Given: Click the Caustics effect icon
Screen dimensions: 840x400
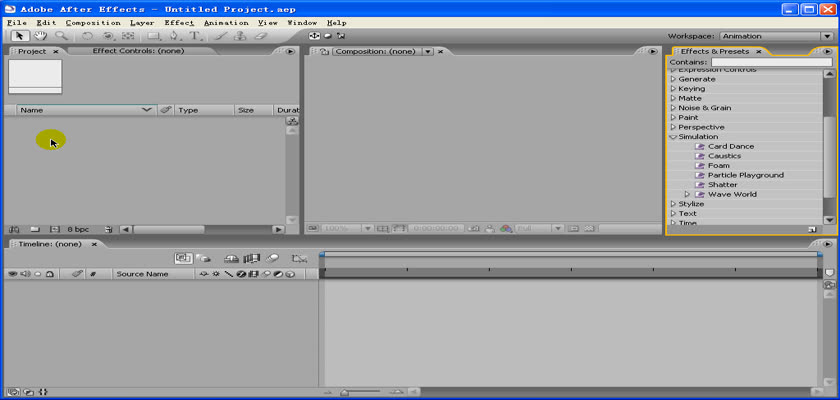Looking at the screenshot, I should click(699, 156).
